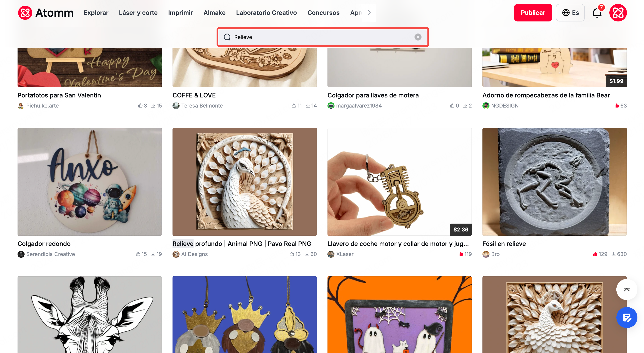Expand the navigation menu with right chevron
The height and width of the screenshot is (353, 644).
pos(369,13)
